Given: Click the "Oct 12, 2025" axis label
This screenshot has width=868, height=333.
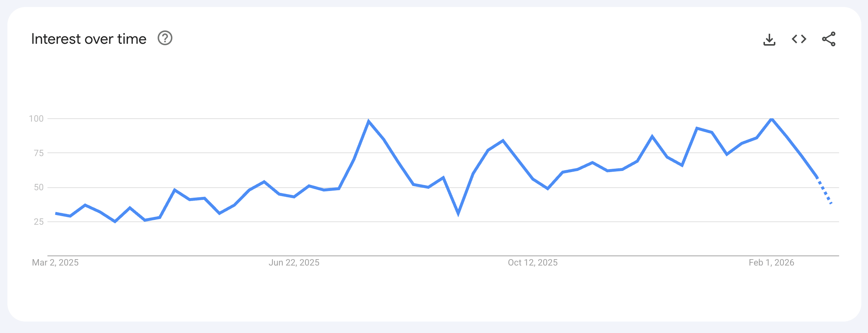Looking at the screenshot, I should tap(533, 263).
